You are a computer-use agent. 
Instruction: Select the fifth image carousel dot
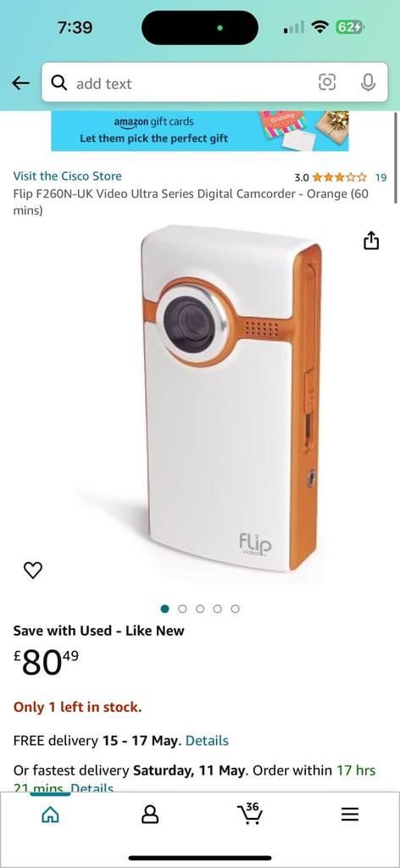(x=235, y=609)
